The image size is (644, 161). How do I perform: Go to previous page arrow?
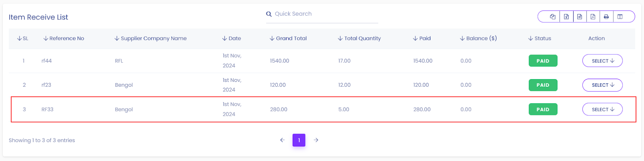[x=282, y=140]
